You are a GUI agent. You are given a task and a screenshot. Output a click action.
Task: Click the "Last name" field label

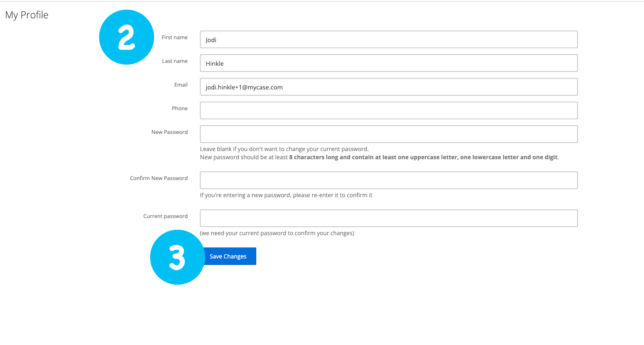(175, 61)
